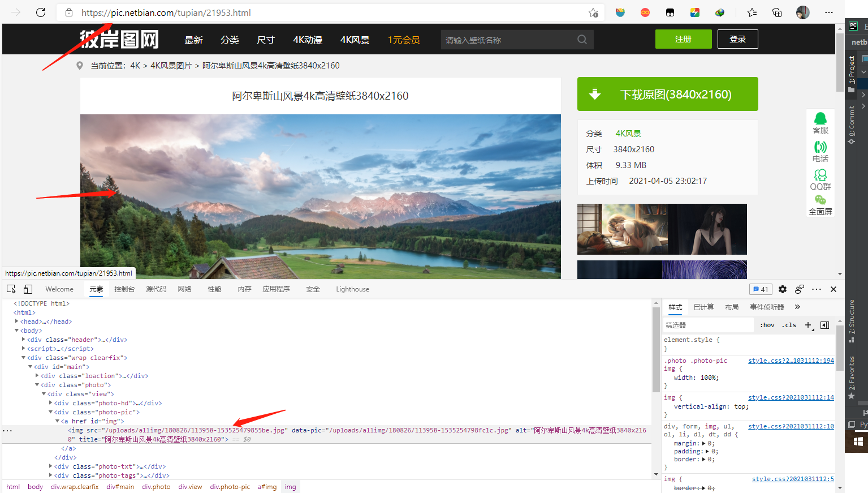Select div.photo-pic in the breadcrumb bar
868x493 pixels.
coord(230,487)
